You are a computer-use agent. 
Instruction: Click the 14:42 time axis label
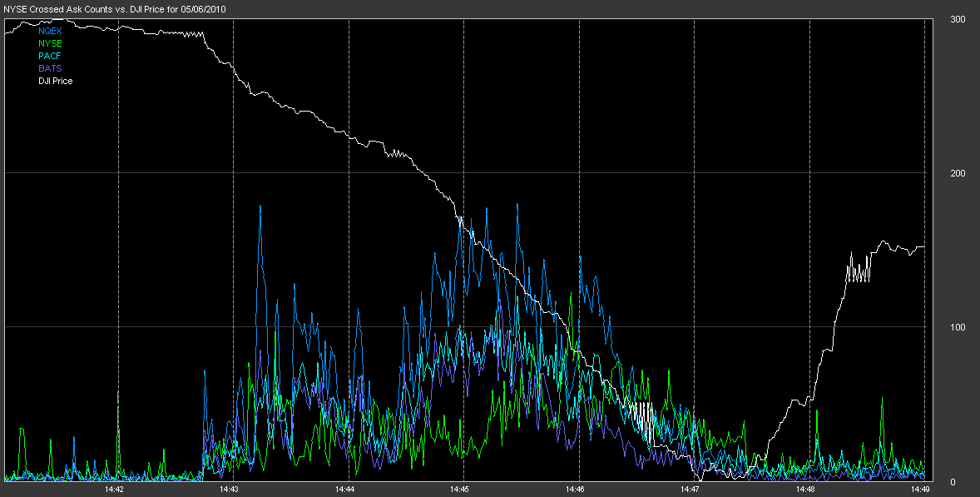click(x=115, y=490)
